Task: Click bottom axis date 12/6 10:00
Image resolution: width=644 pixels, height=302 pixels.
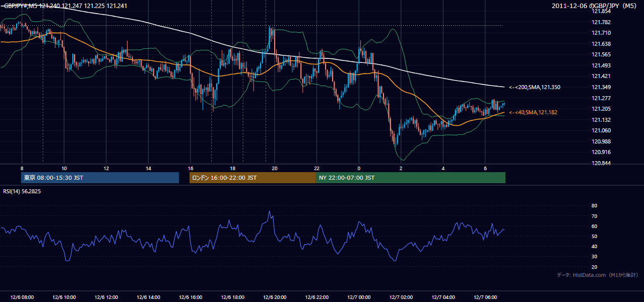Action: 64,297
